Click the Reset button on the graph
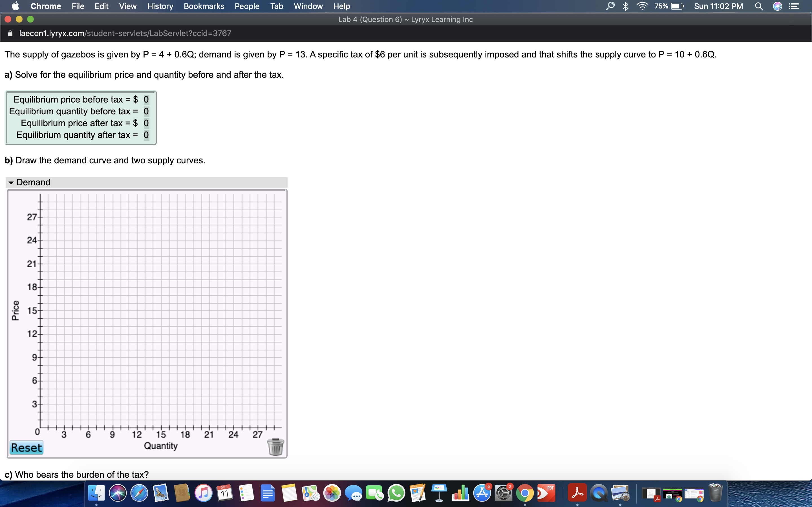The height and width of the screenshot is (507, 812). (26, 447)
